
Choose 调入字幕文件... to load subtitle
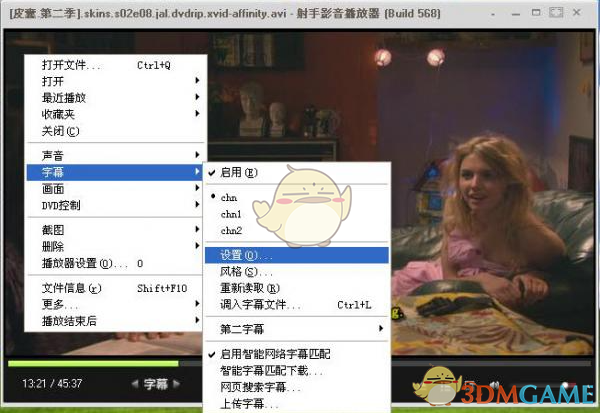297,305
